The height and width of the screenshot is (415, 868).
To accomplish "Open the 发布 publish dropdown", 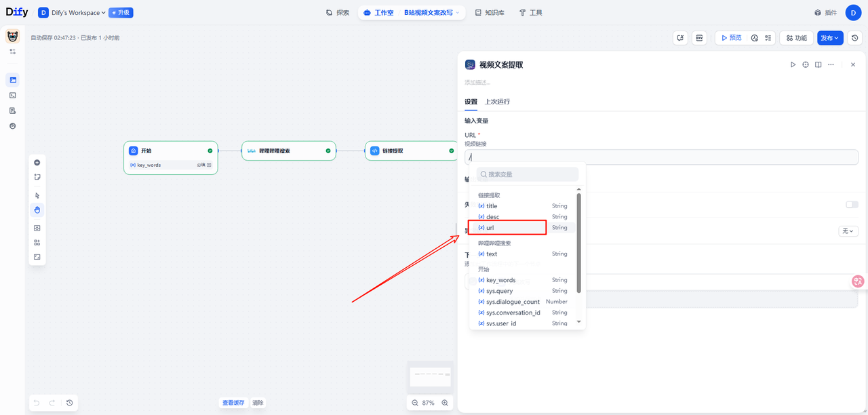I will (x=830, y=38).
